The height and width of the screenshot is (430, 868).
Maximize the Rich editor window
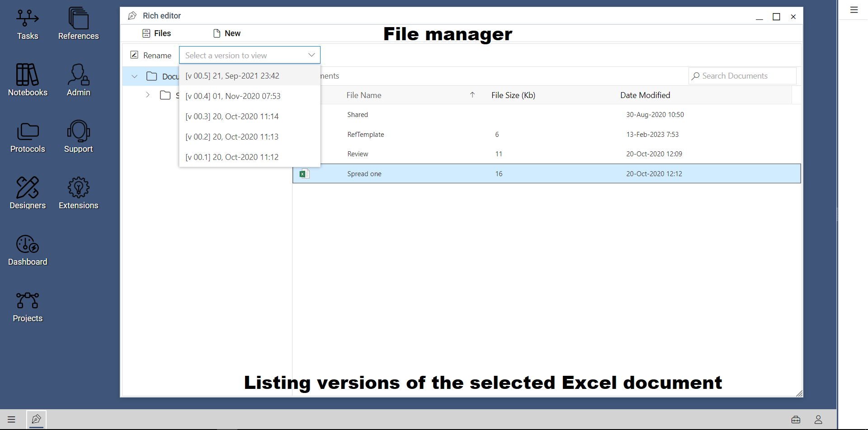click(x=776, y=17)
